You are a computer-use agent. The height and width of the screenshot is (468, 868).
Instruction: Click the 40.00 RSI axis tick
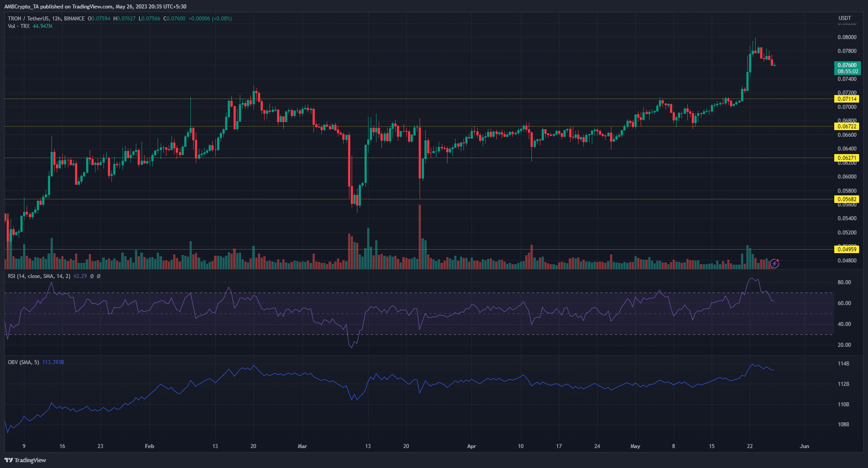(x=844, y=324)
